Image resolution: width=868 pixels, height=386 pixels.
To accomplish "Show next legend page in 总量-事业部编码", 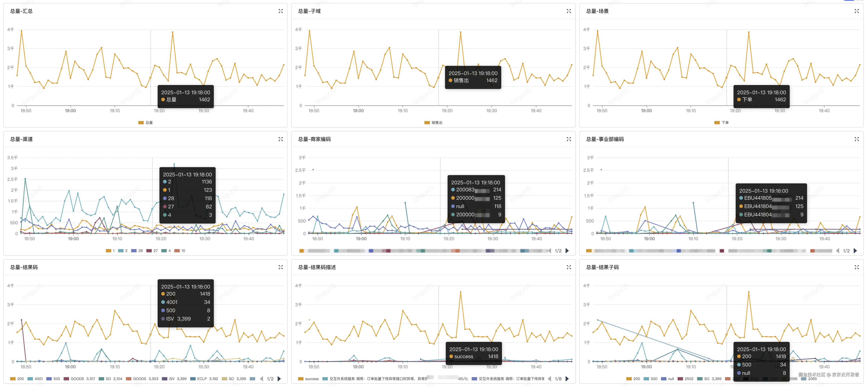I will (x=855, y=251).
